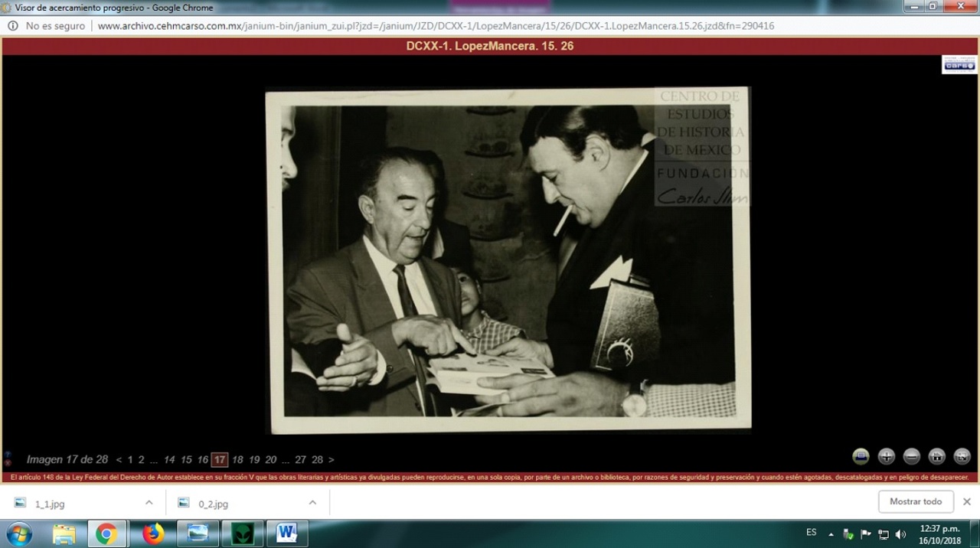The height and width of the screenshot is (548, 980).
Task: Click the Carso logo at top right
Action: 959,65
